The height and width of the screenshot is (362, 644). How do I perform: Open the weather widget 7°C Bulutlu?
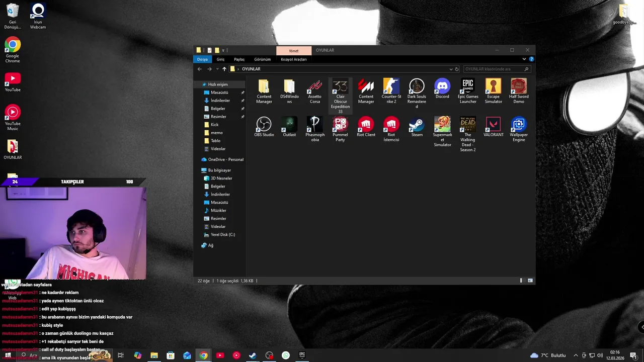pos(548,355)
